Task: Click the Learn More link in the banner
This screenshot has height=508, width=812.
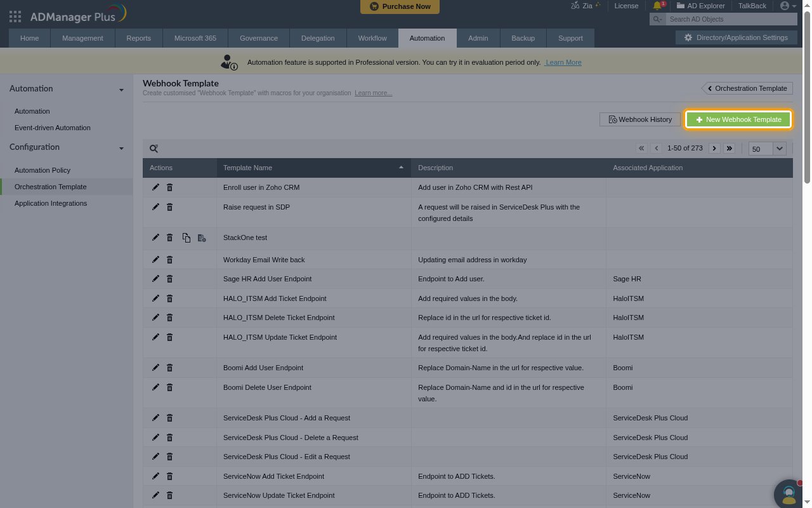Action: pos(563,62)
